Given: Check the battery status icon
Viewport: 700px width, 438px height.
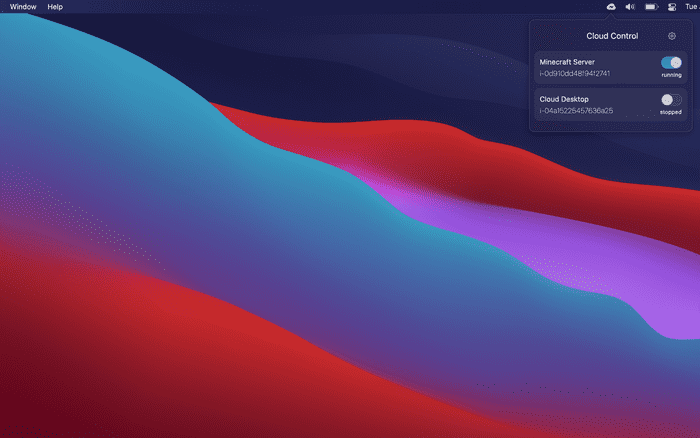Looking at the screenshot, I should coord(651,7).
